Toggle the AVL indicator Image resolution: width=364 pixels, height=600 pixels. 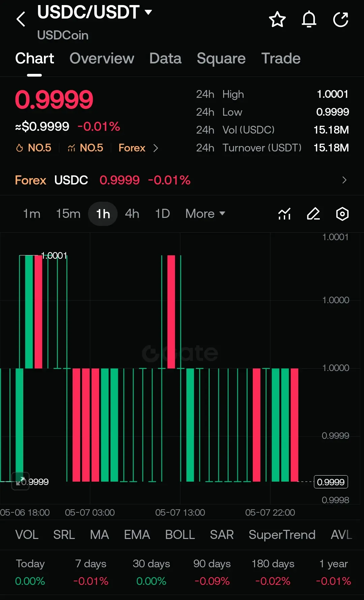[341, 535]
